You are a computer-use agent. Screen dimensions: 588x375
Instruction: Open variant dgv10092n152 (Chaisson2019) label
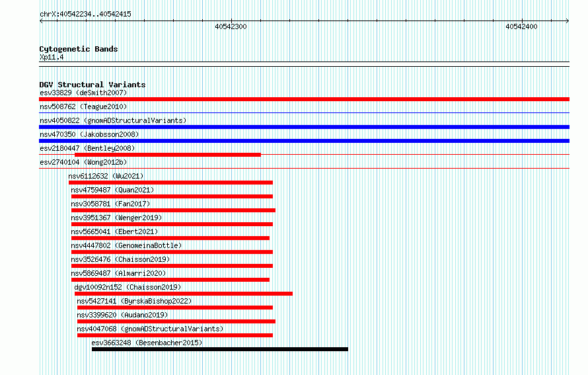tap(128, 287)
